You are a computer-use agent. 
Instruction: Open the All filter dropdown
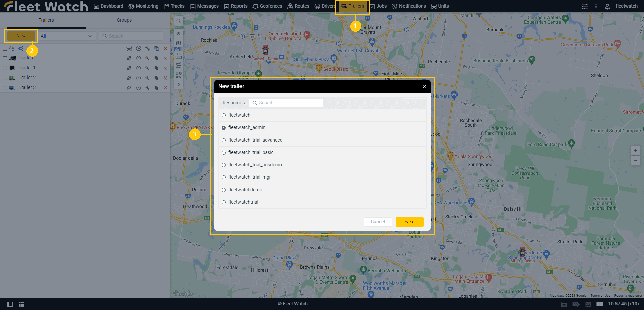66,36
